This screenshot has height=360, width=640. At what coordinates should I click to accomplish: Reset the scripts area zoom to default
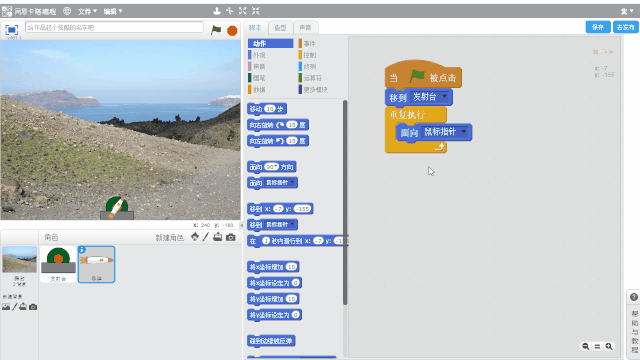click(597, 346)
